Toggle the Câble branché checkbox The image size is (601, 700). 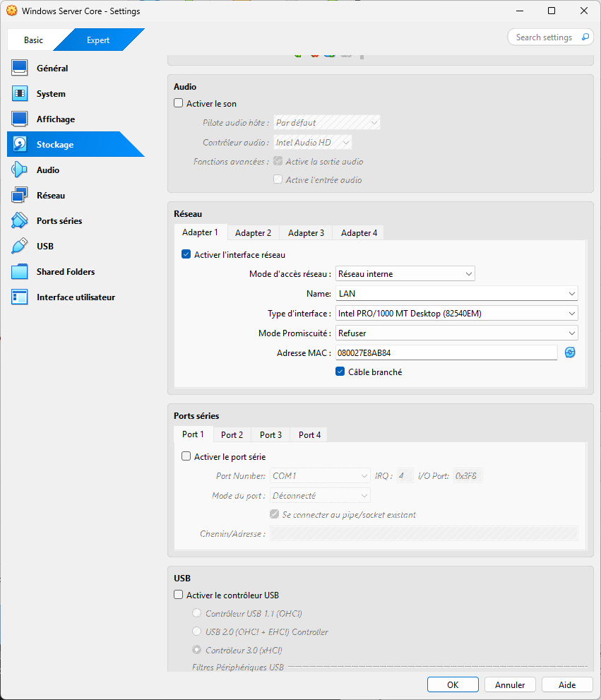coord(340,372)
